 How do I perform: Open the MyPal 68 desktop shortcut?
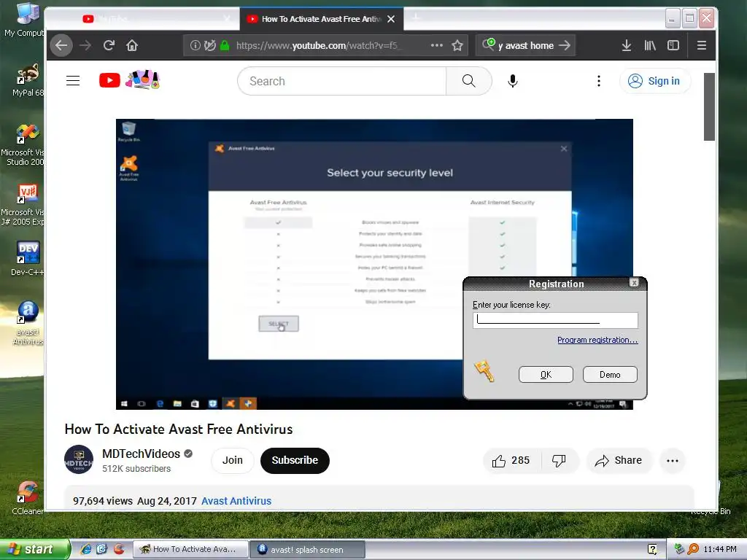28,79
